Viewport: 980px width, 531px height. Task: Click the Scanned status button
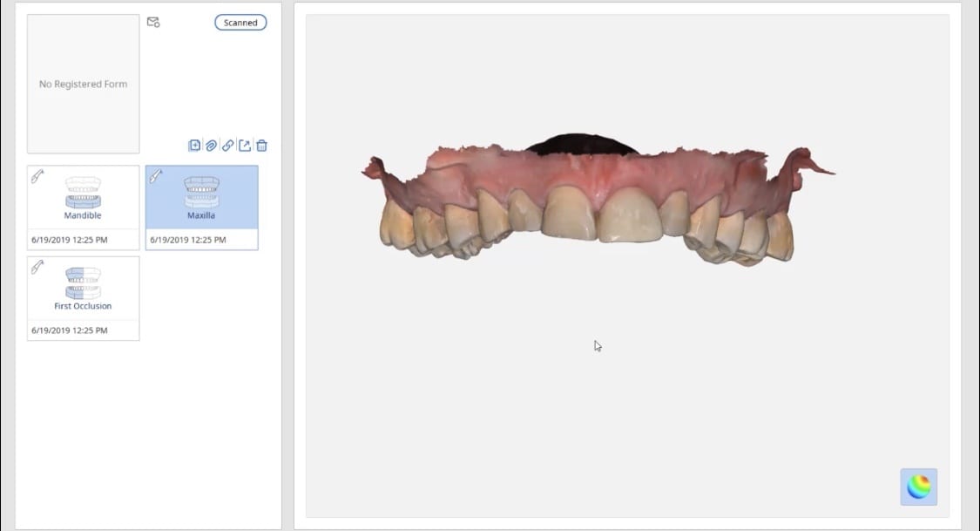[240, 23]
